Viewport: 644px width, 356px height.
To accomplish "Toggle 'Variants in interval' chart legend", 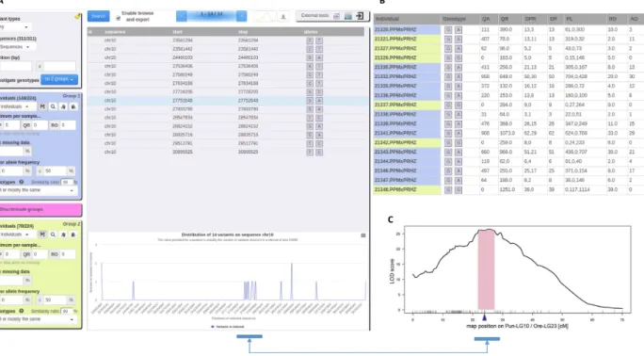I will (x=228, y=327).
